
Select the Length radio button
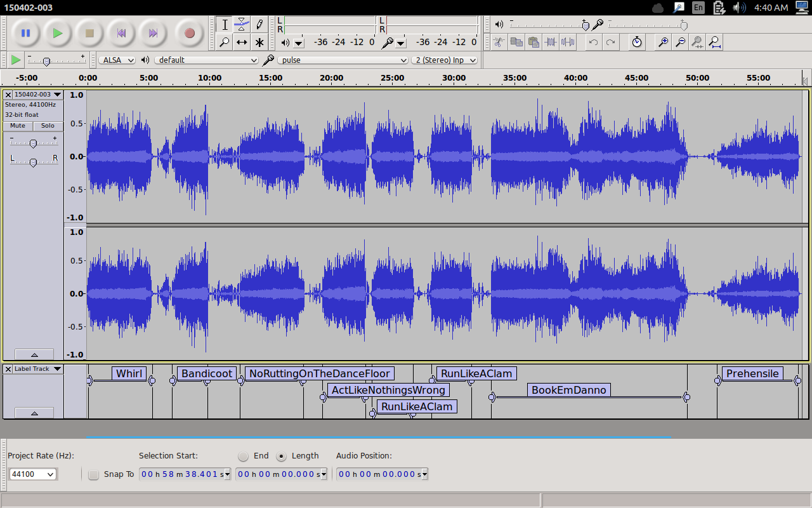(x=280, y=456)
